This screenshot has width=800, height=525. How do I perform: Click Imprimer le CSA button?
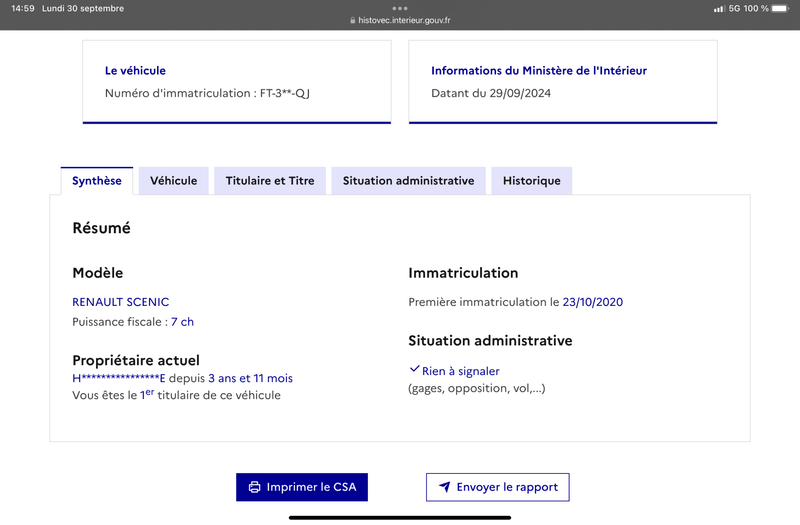click(302, 487)
